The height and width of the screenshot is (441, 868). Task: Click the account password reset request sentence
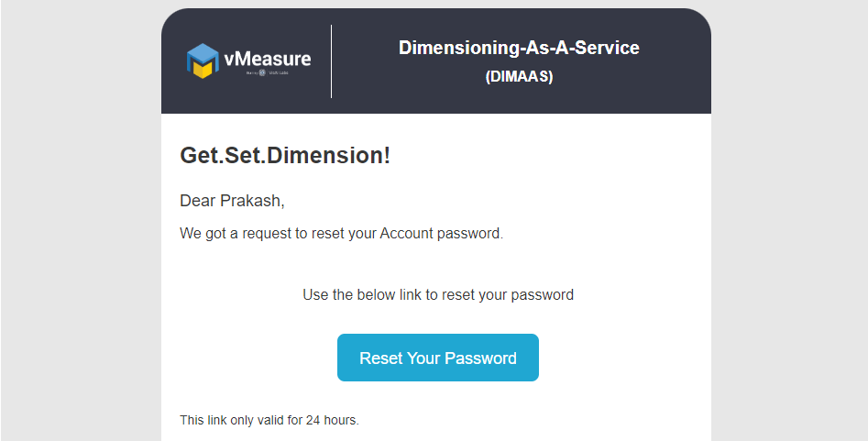(341, 233)
